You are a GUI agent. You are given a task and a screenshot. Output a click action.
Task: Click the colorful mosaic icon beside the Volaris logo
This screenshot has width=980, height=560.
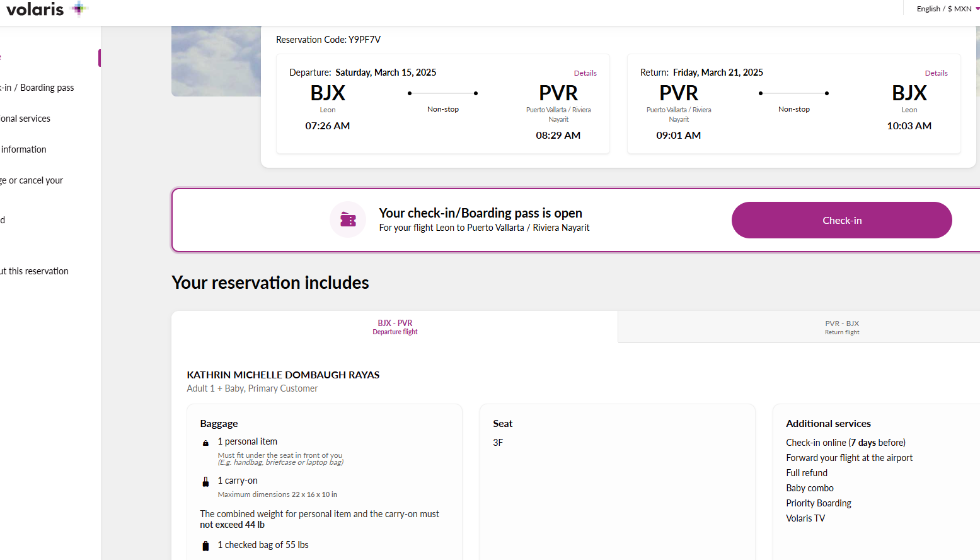coord(78,9)
